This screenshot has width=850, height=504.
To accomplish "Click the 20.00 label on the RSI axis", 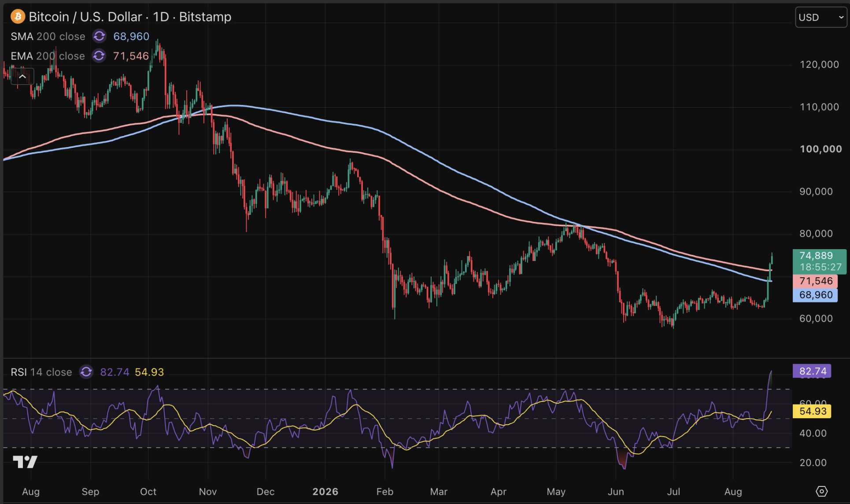I will pos(813,463).
